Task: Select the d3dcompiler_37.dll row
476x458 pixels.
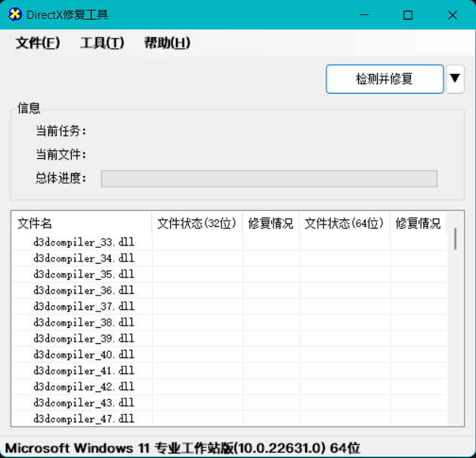Action: click(230, 307)
